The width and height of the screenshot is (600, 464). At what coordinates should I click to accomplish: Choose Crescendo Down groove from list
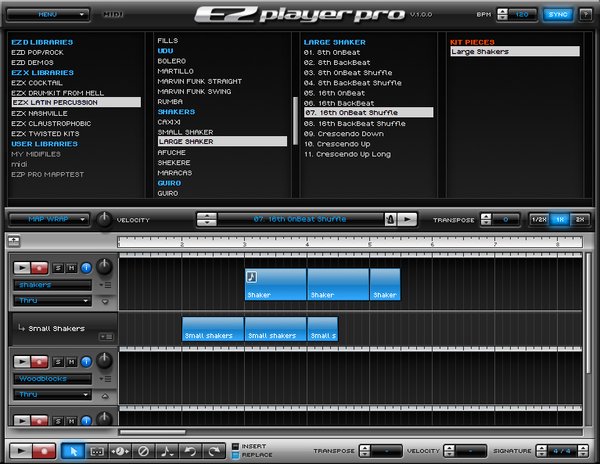tap(344, 133)
